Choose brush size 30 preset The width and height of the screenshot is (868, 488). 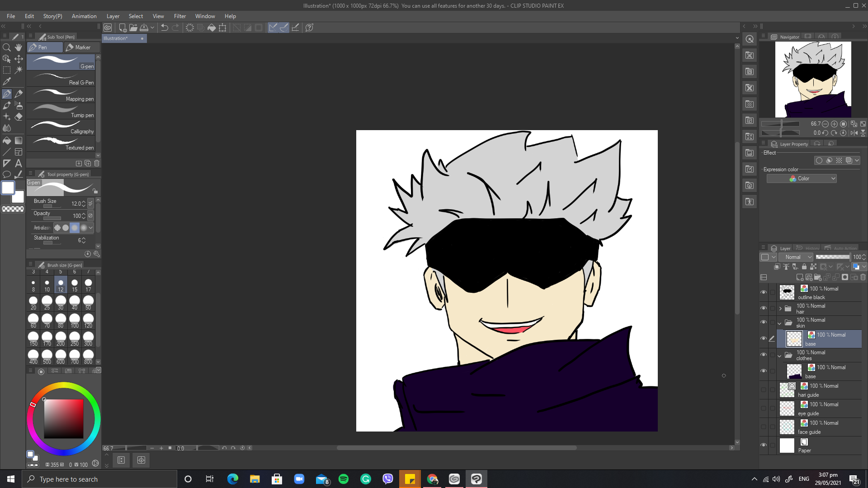(x=61, y=302)
